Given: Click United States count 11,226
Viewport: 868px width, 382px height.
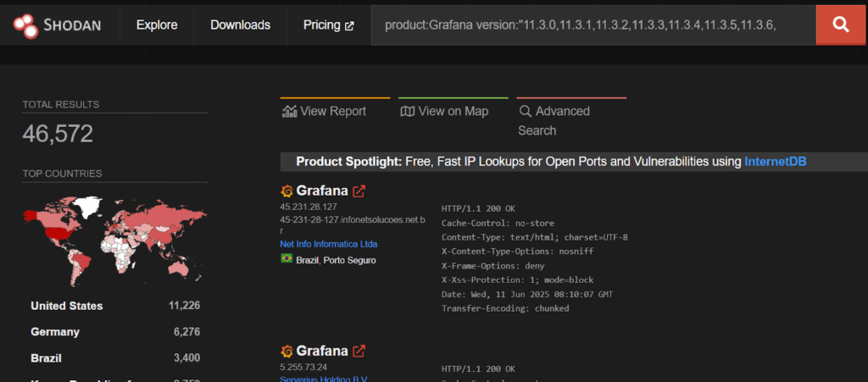Looking at the screenshot, I should coord(184,306).
